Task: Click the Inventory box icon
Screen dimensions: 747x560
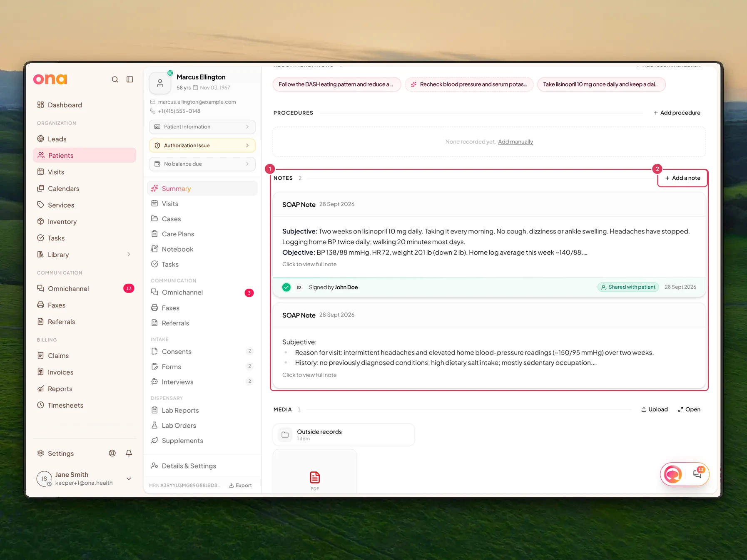Action: pos(40,221)
